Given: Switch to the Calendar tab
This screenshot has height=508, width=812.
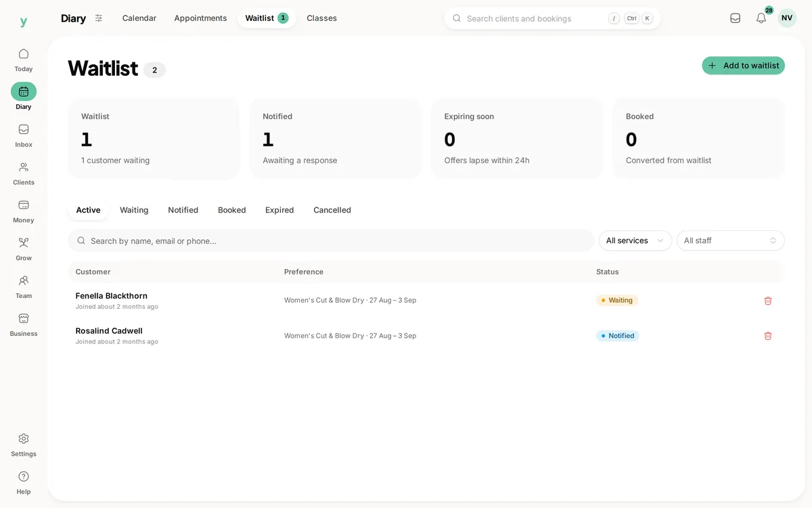Looking at the screenshot, I should click(x=139, y=18).
